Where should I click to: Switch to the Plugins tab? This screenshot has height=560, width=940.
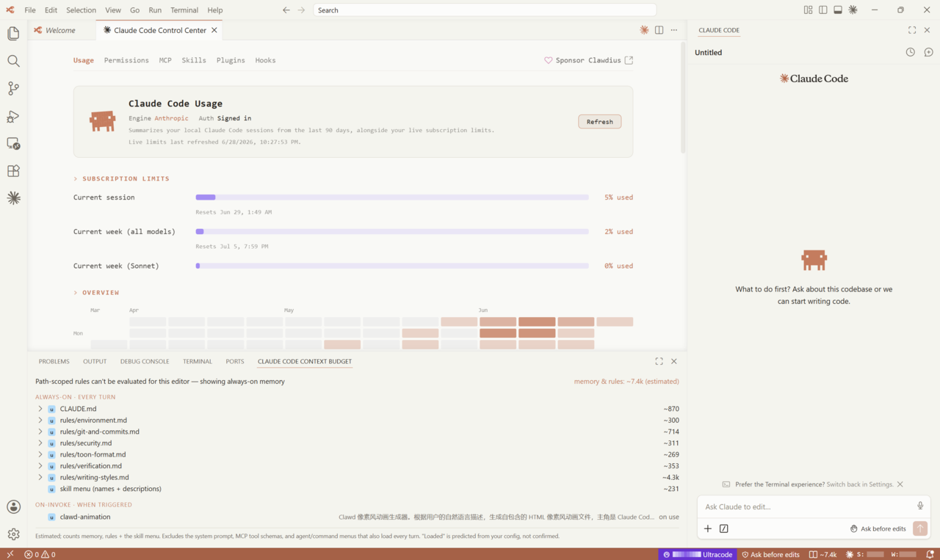click(x=231, y=60)
